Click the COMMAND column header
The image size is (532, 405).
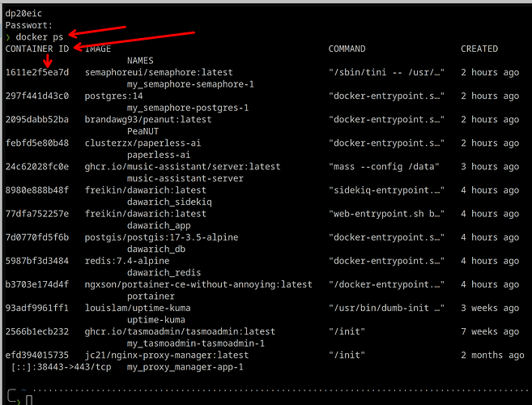click(347, 49)
